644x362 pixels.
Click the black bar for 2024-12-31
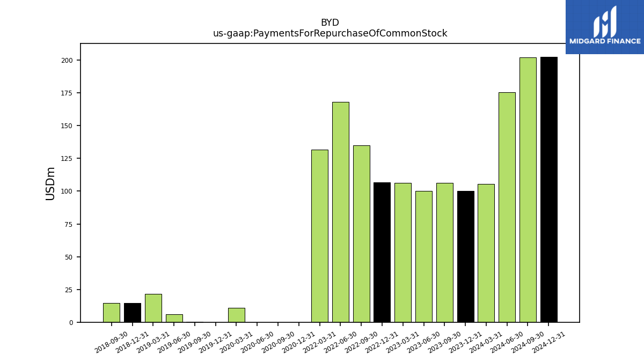(x=549, y=190)
